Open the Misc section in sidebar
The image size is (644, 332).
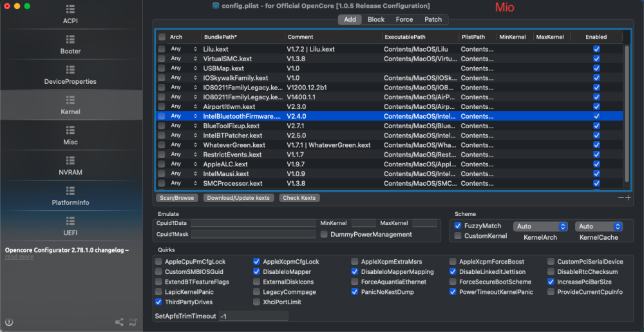[x=70, y=136]
